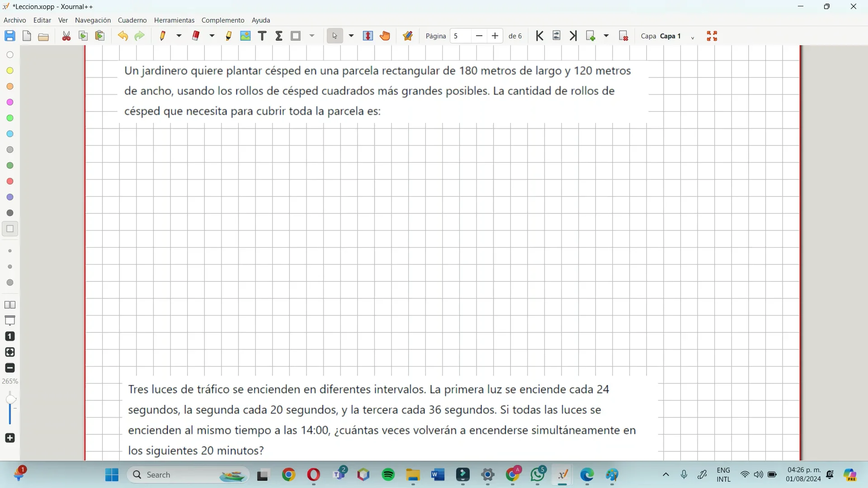Toggle fullscreen presentation mode
Image resolution: width=868 pixels, height=488 pixels.
[712, 36]
